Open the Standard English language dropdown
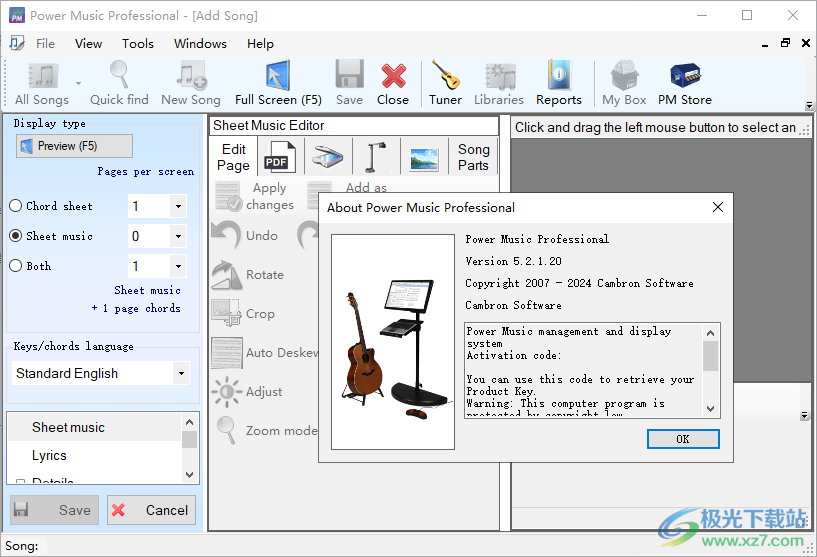817x557 pixels. tap(180, 374)
